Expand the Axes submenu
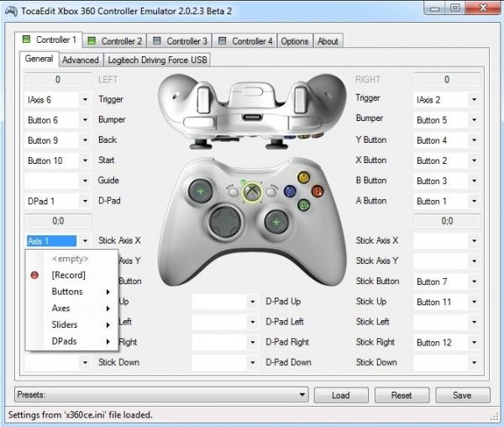Viewport: 504px width, 427px height. point(71,308)
